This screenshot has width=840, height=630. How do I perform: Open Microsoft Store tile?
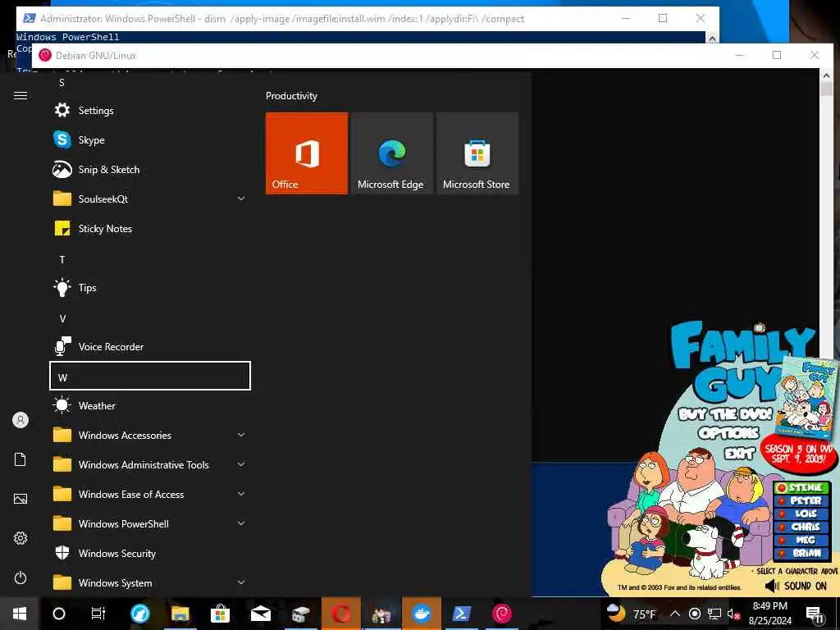coord(477,153)
